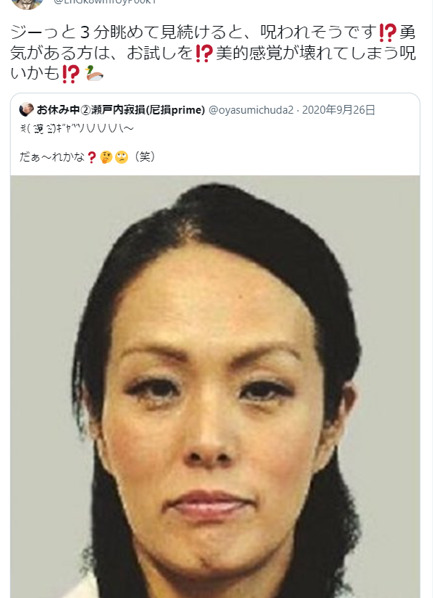Open the お休み中②瀬戸内寂損(尼損prime) profile name
Viewport: 433px width, 598px height.
click(x=121, y=110)
